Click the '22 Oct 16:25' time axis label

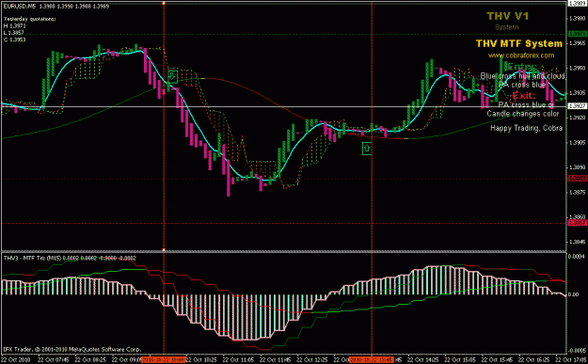click(x=534, y=360)
